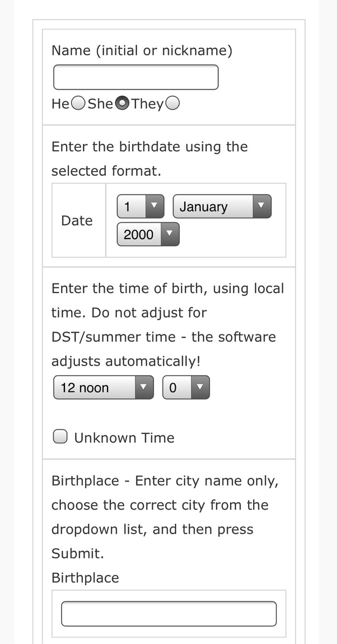Click the arrow icon on the 12 noon selector
Viewport: 337px width, 644px height.
144,388
